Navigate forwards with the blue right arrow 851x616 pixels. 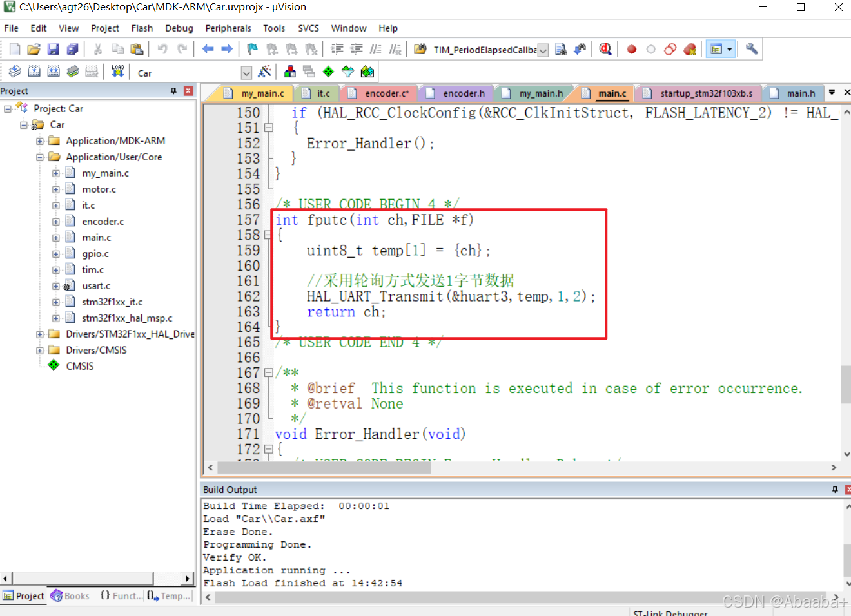coord(227,49)
